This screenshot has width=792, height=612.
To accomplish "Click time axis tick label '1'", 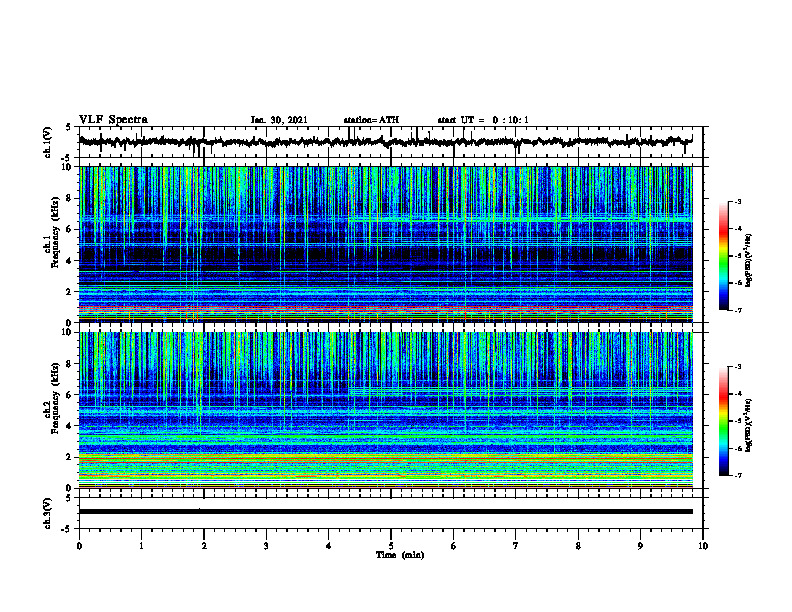I will click(141, 546).
